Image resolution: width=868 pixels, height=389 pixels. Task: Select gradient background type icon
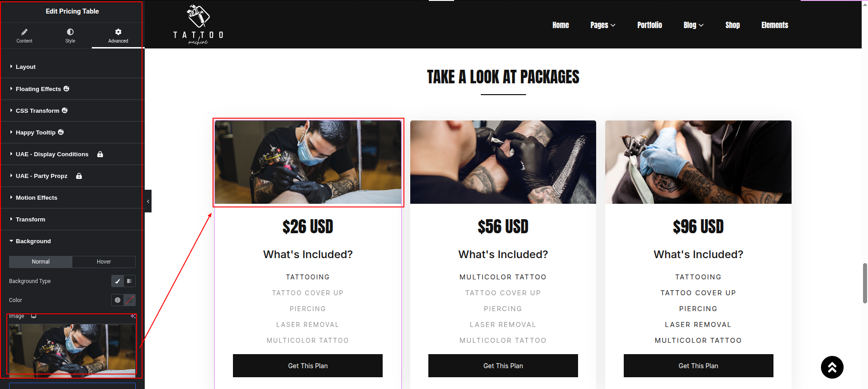[129, 281]
